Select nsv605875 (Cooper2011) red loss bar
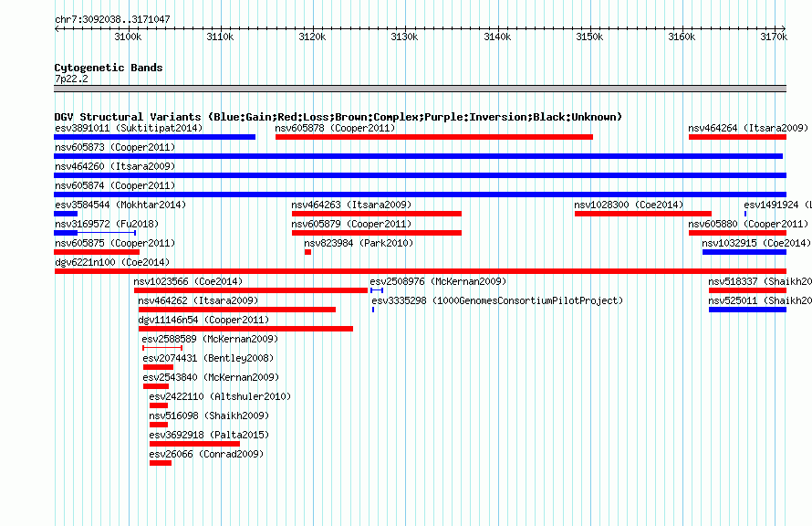Screen dimensions: 812x526 click(x=97, y=252)
